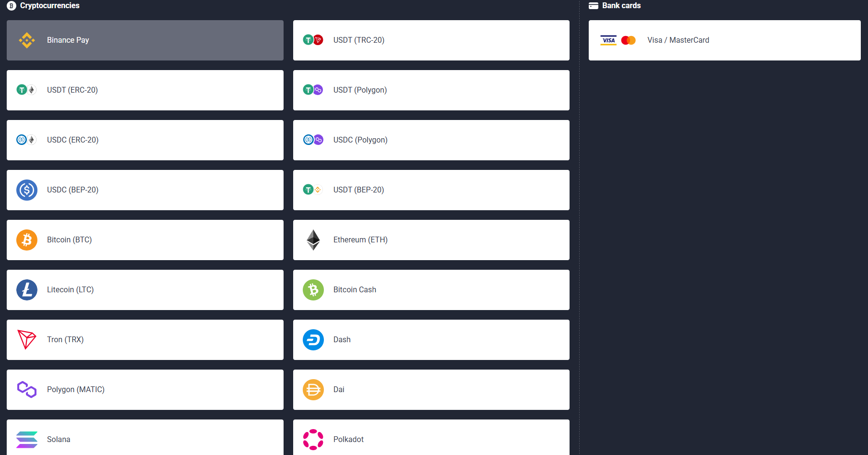Click the blue Litecoin coin icon
The width and height of the screenshot is (868, 455).
(x=27, y=290)
